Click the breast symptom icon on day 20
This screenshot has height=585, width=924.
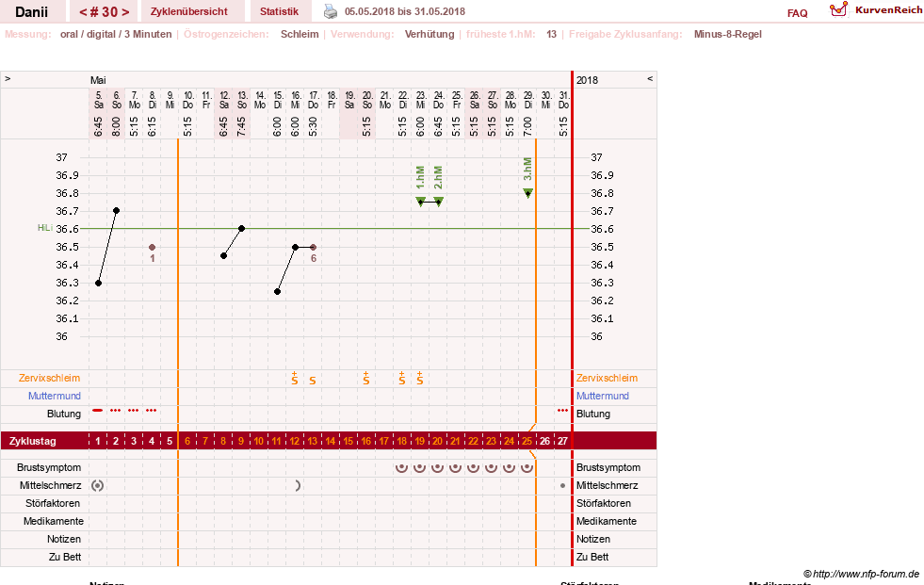(x=437, y=467)
